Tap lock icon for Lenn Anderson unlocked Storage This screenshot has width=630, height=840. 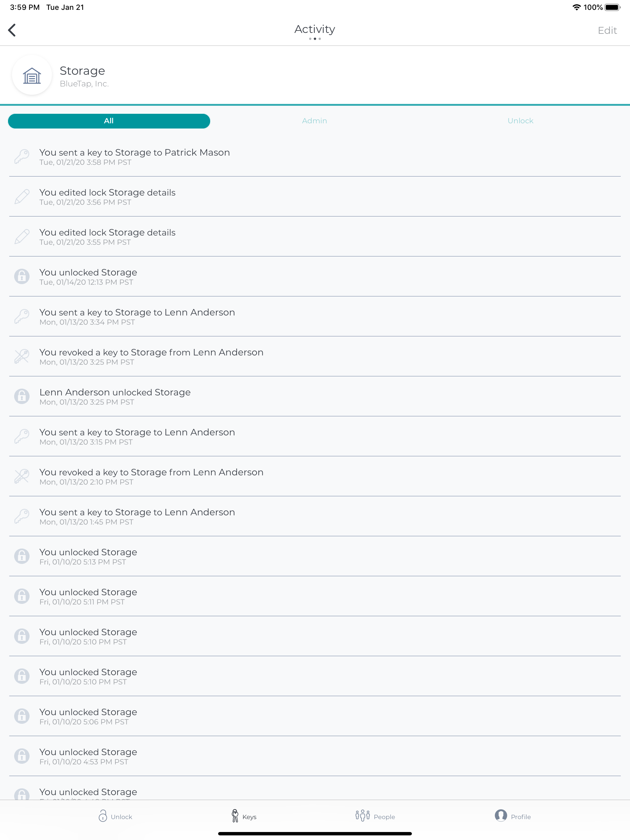[22, 396]
